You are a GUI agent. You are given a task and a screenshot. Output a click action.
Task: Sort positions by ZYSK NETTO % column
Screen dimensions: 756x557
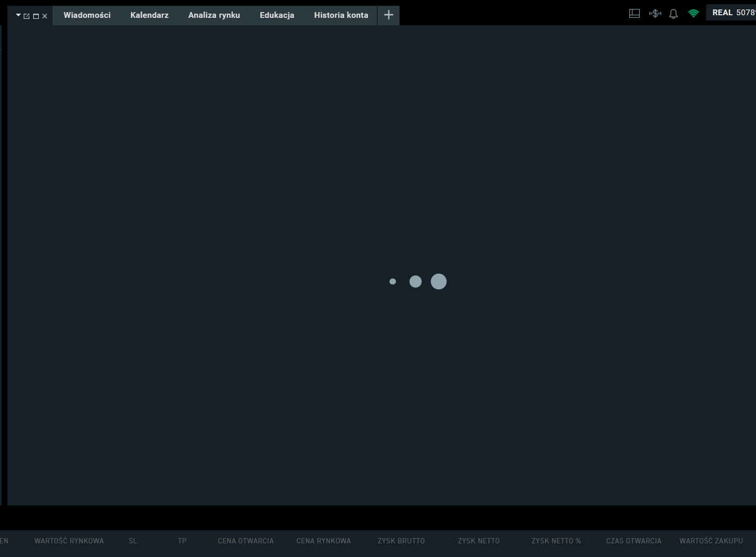tap(556, 541)
